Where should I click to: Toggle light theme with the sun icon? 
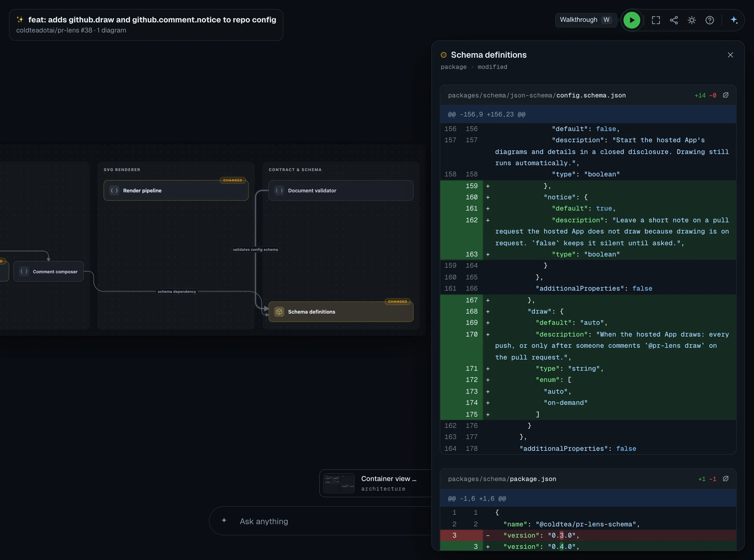pos(692,20)
